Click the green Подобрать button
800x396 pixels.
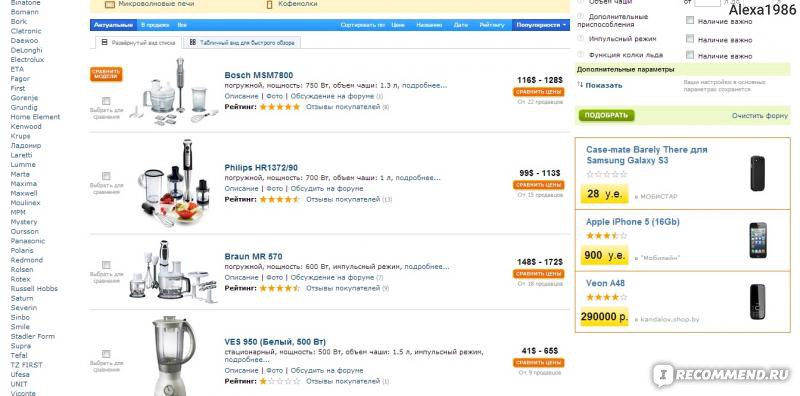pyautogui.click(x=606, y=115)
